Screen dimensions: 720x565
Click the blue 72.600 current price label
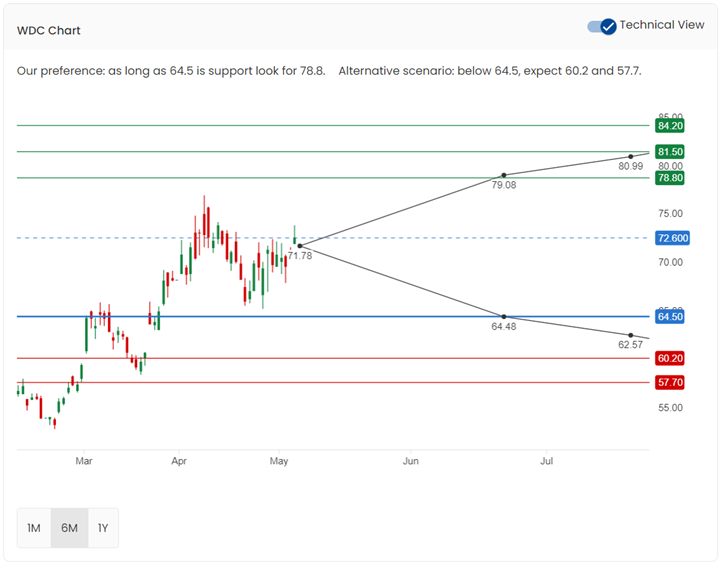coord(672,238)
